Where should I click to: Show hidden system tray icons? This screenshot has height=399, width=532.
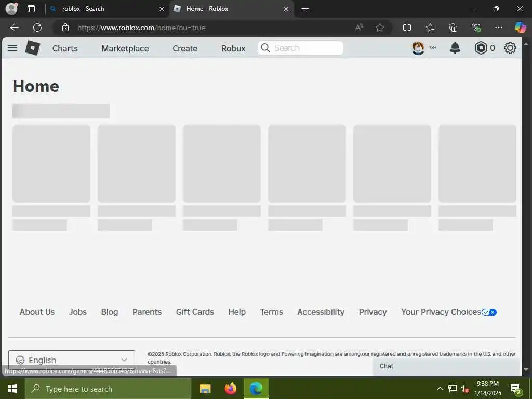point(440,389)
